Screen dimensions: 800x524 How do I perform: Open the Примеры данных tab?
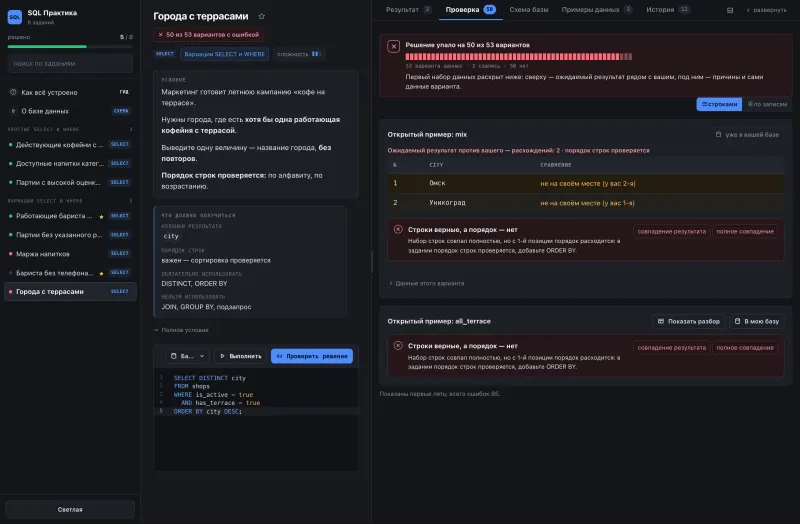pos(596,10)
